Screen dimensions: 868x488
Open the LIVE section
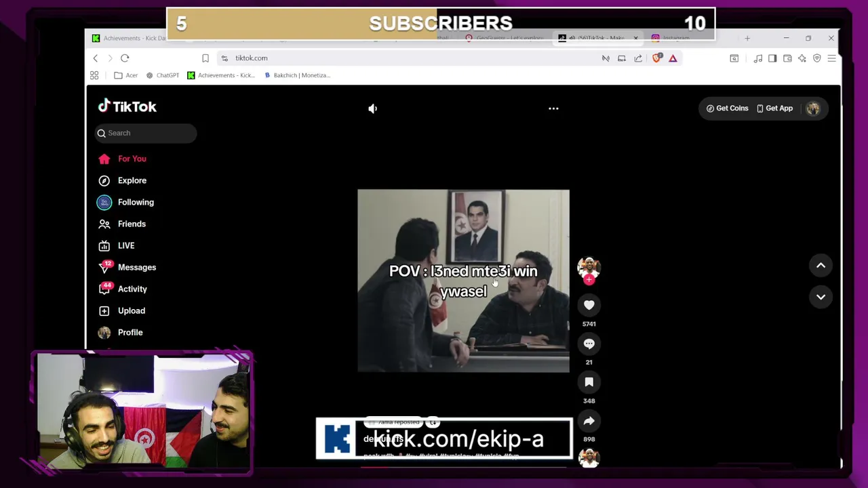pos(117,245)
